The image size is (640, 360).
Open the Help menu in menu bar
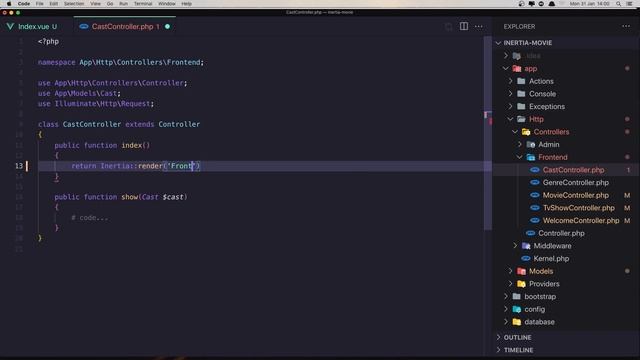(187, 4)
